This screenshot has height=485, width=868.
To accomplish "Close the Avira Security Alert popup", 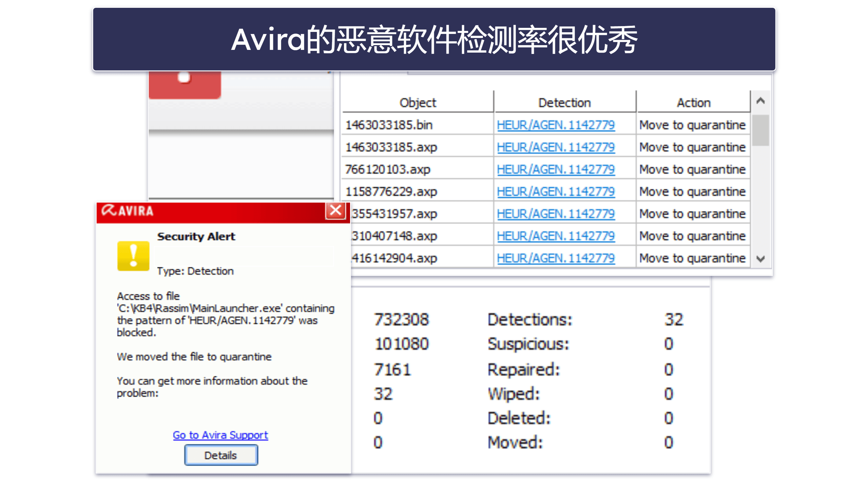I will (335, 210).
